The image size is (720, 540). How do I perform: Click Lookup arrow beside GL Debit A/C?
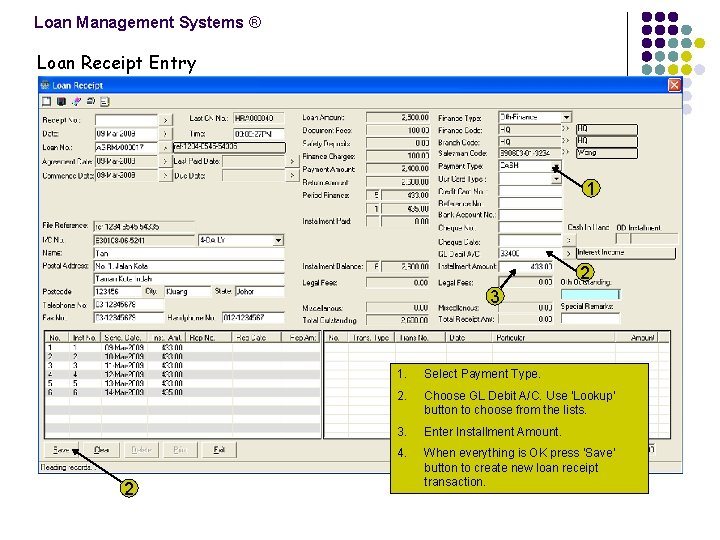point(569,253)
